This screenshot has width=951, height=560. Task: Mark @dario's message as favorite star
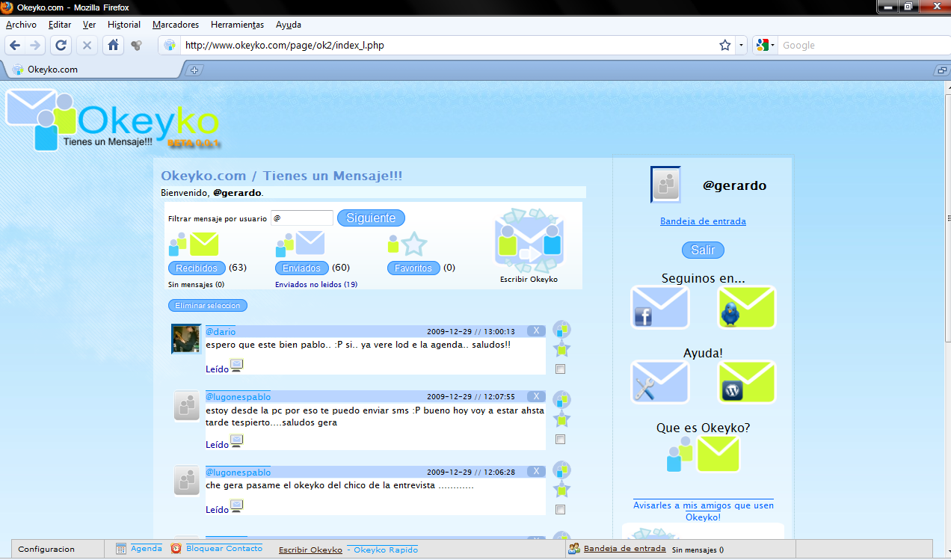pyautogui.click(x=561, y=349)
